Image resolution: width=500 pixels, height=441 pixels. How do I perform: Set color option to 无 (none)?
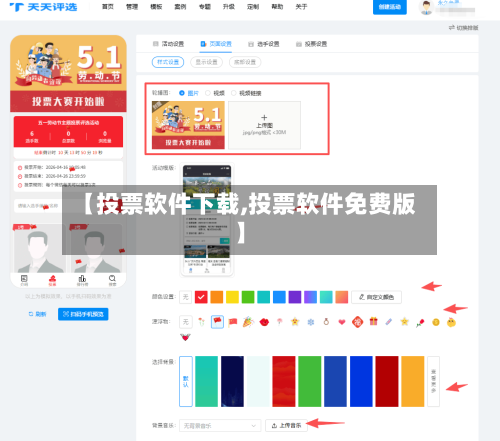coord(186,297)
